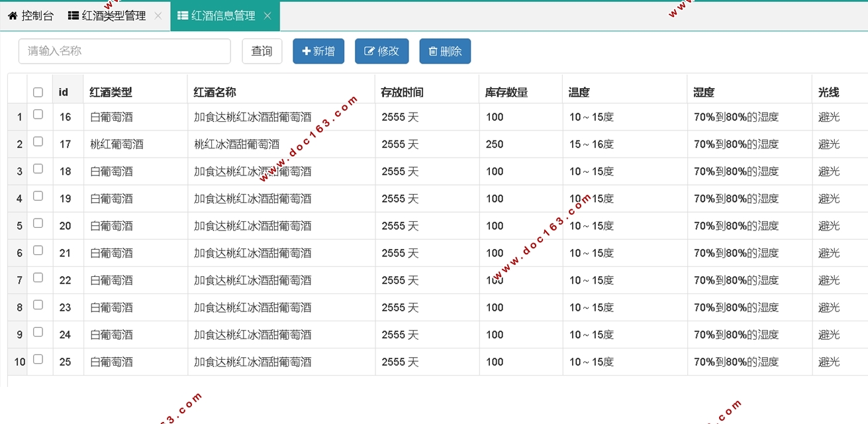
Task: Check the row with id 22
Action: pos(38,278)
